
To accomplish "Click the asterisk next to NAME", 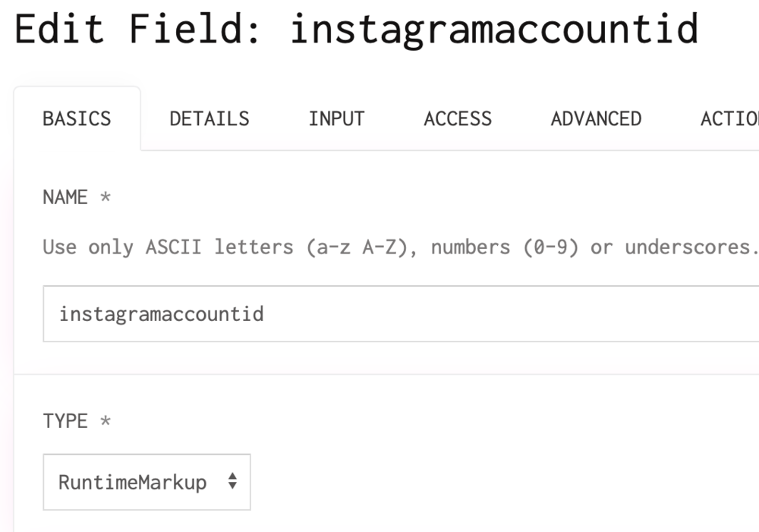I will point(106,198).
